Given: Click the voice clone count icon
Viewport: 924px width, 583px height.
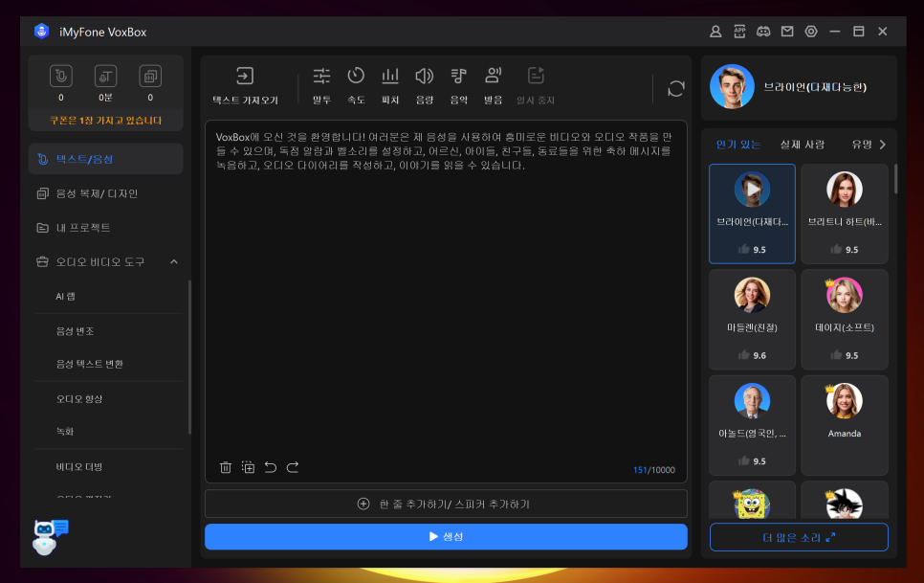Looking at the screenshot, I should tap(150, 76).
